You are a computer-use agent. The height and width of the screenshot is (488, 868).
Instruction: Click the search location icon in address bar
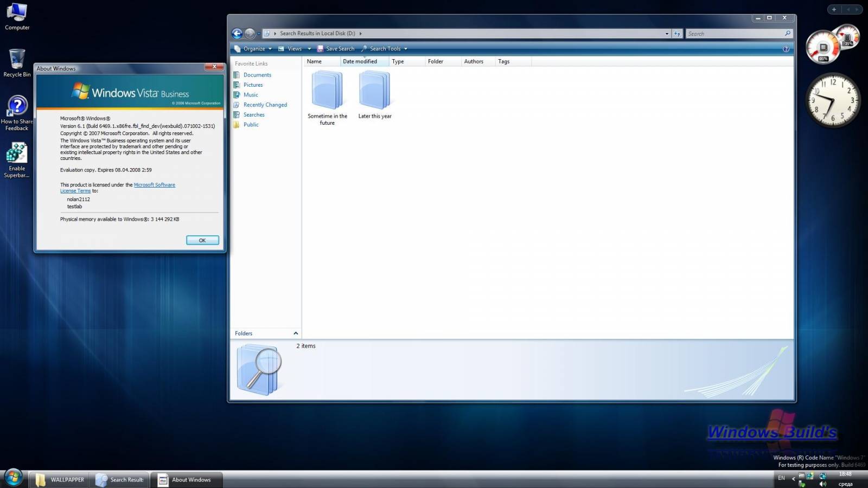pyautogui.click(x=267, y=34)
